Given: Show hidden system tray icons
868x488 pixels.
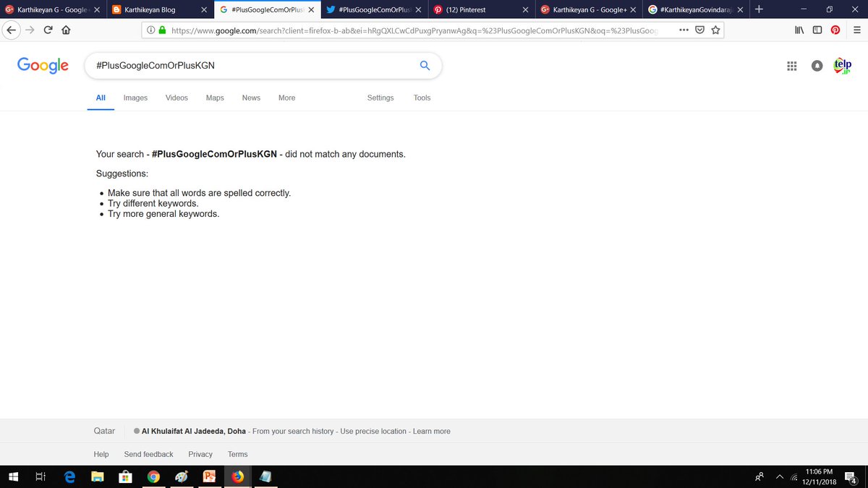Looking at the screenshot, I should click(x=780, y=477).
